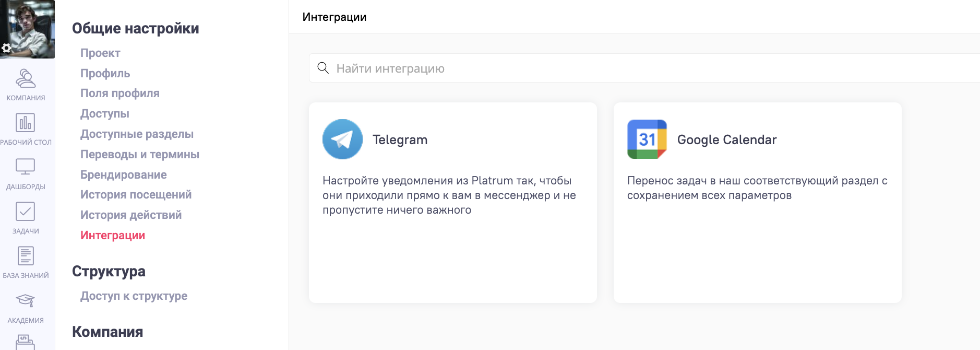Viewport: 980px width, 350px height.
Task: Click the ДАШБОРДЫ sidebar label
Action: 26,186
